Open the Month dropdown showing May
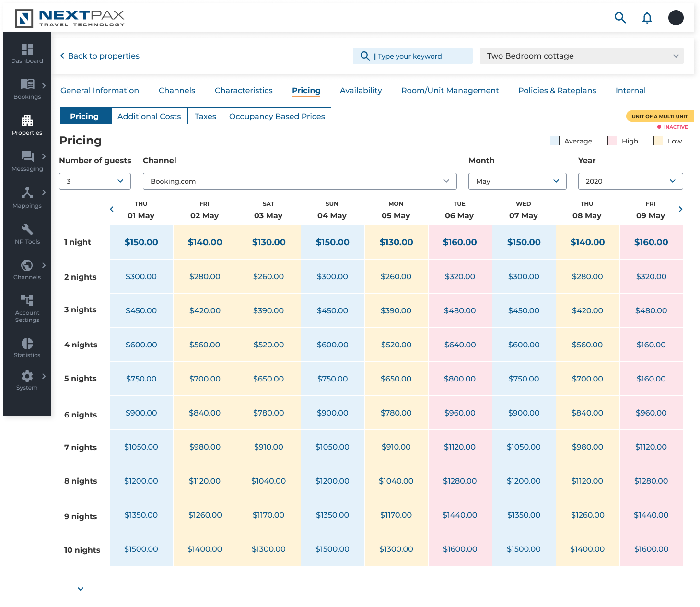This screenshot has height=607, width=700. click(x=517, y=181)
